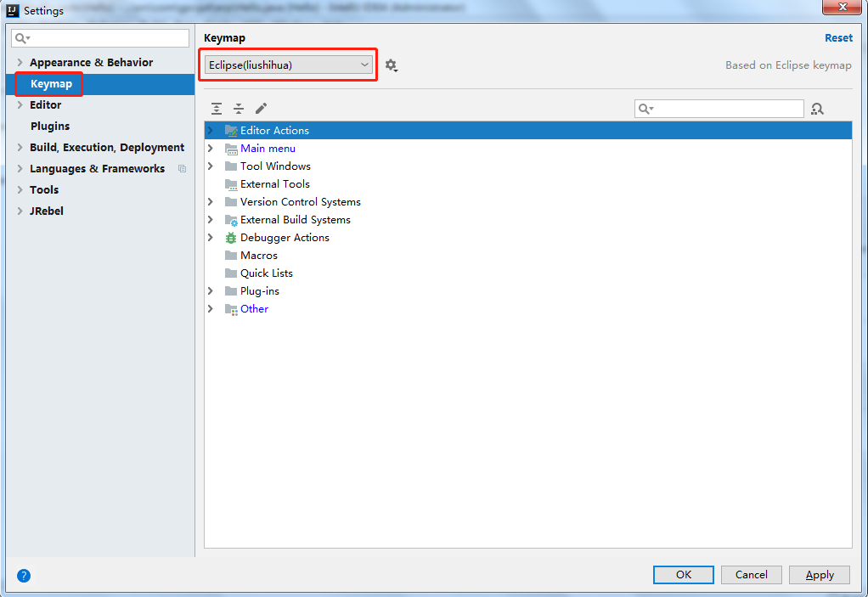Viewport: 868px width, 597px height.
Task: Focus the keymap actions search field
Action: click(719, 109)
